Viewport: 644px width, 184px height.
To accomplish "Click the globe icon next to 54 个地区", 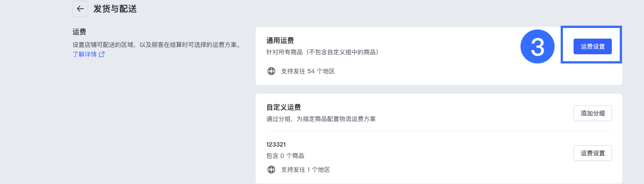I will coord(271,71).
